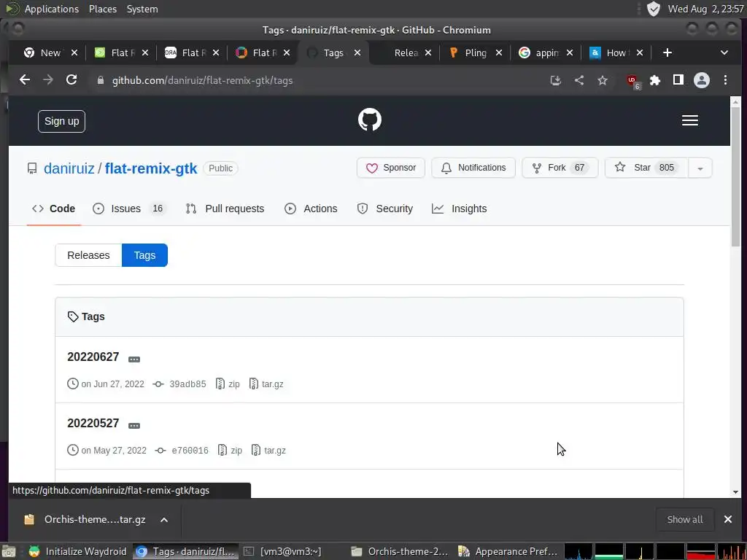Download zip for tag 20220627

pyautogui.click(x=228, y=384)
